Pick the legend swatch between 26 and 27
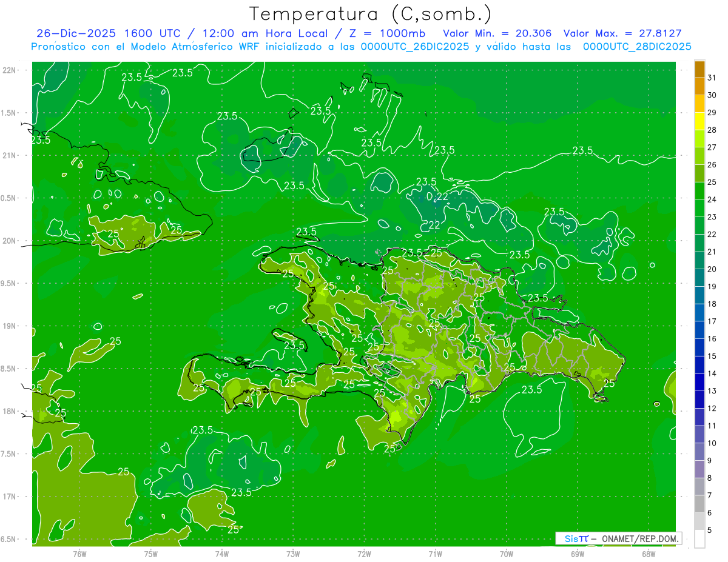728x562 pixels. click(x=699, y=156)
